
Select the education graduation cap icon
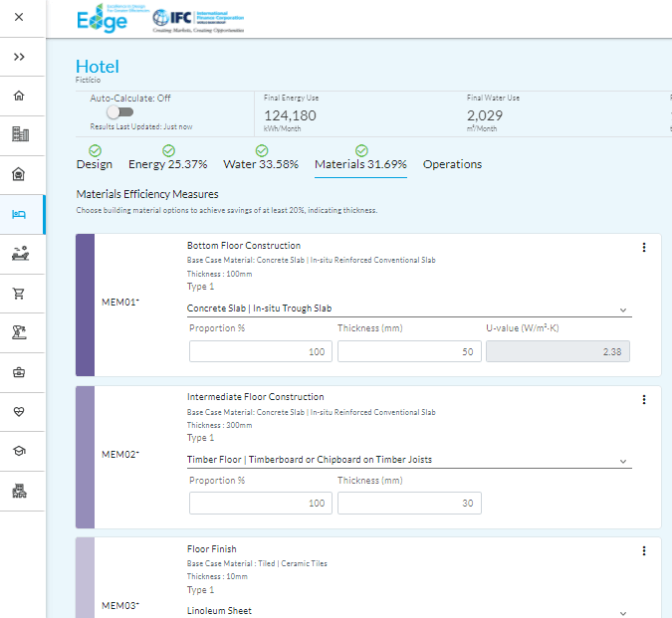(19, 451)
